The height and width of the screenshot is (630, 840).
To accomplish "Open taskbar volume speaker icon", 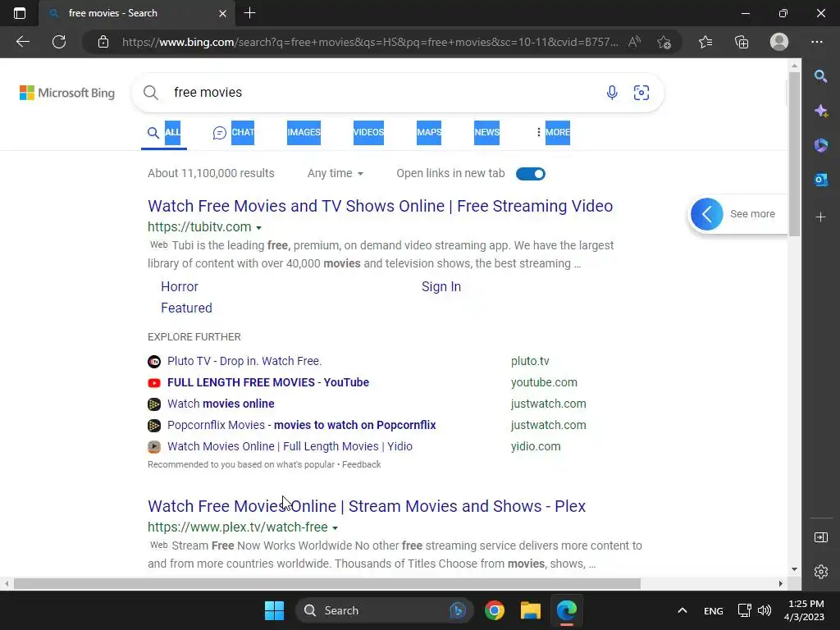I will 765,610.
